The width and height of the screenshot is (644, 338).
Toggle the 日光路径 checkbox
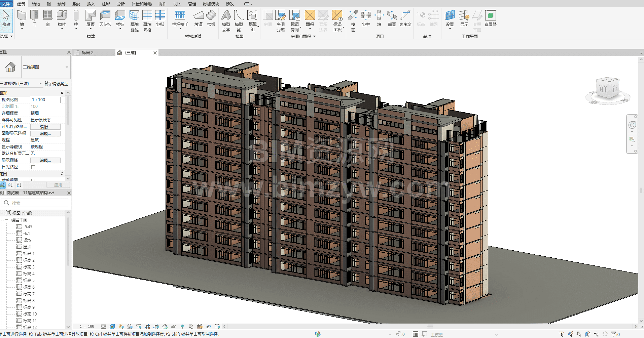(33, 167)
